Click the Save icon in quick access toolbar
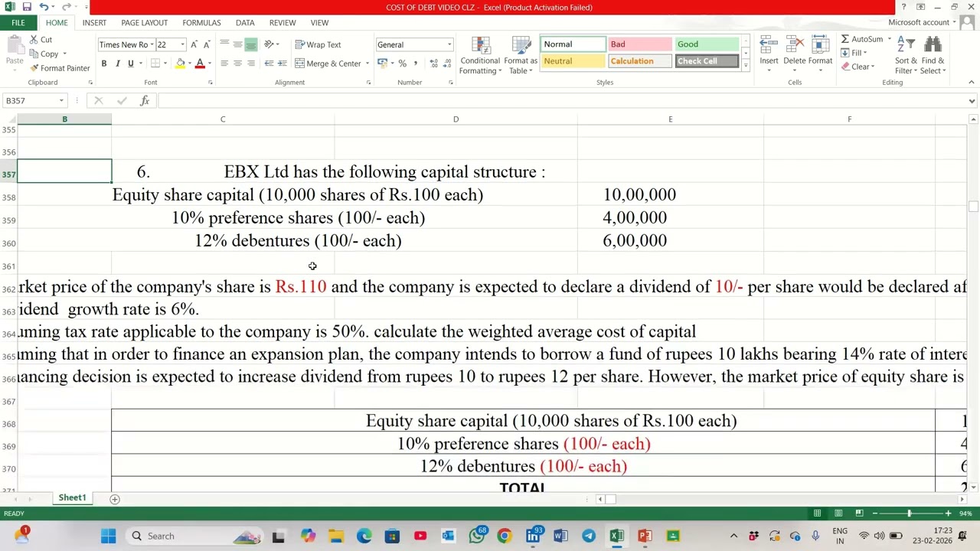 pyautogui.click(x=27, y=7)
